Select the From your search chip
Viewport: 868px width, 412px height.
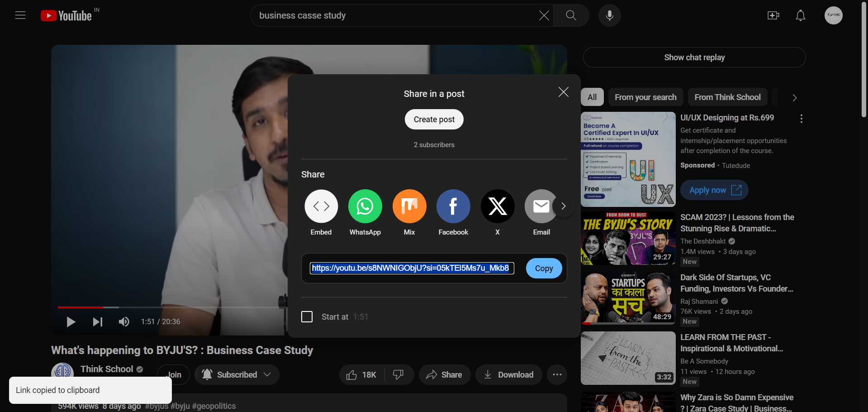click(x=645, y=97)
